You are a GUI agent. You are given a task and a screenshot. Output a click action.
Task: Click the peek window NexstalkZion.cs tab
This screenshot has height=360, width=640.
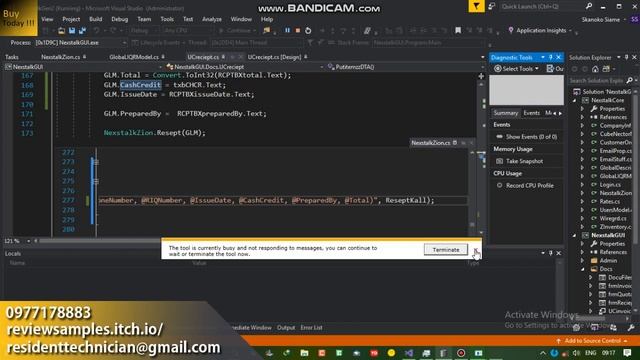point(431,143)
